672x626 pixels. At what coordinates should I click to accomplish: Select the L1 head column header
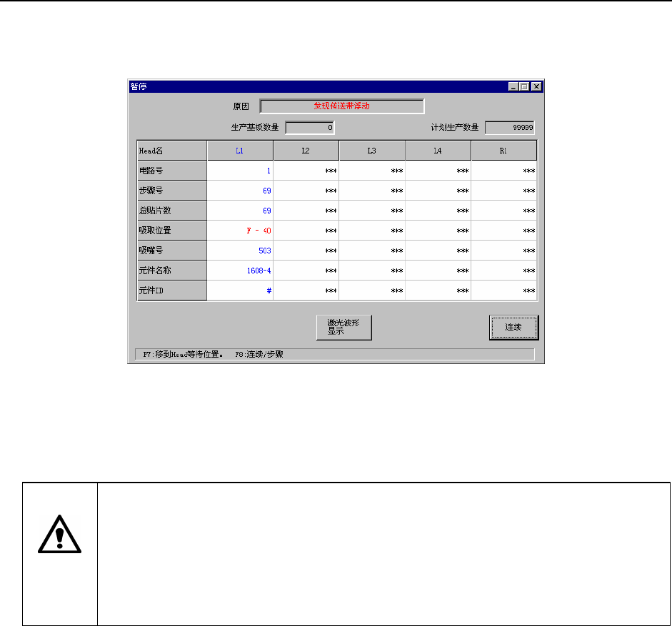click(x=240, y=151)
